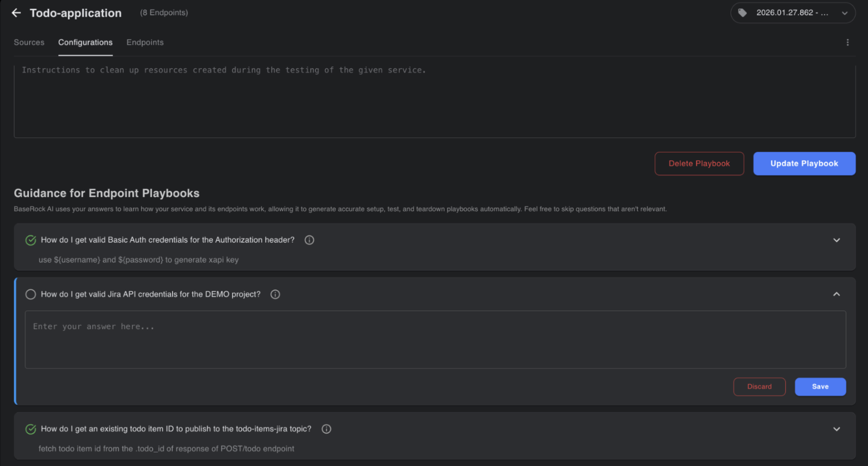Click info icon beside todo item ID question

(326, 429)
